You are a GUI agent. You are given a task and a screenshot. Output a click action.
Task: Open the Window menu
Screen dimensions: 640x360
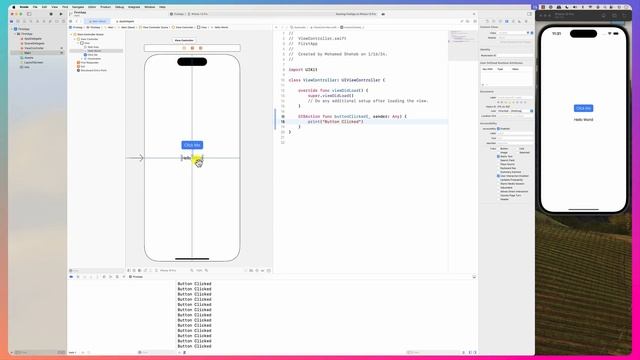[149, 7]
